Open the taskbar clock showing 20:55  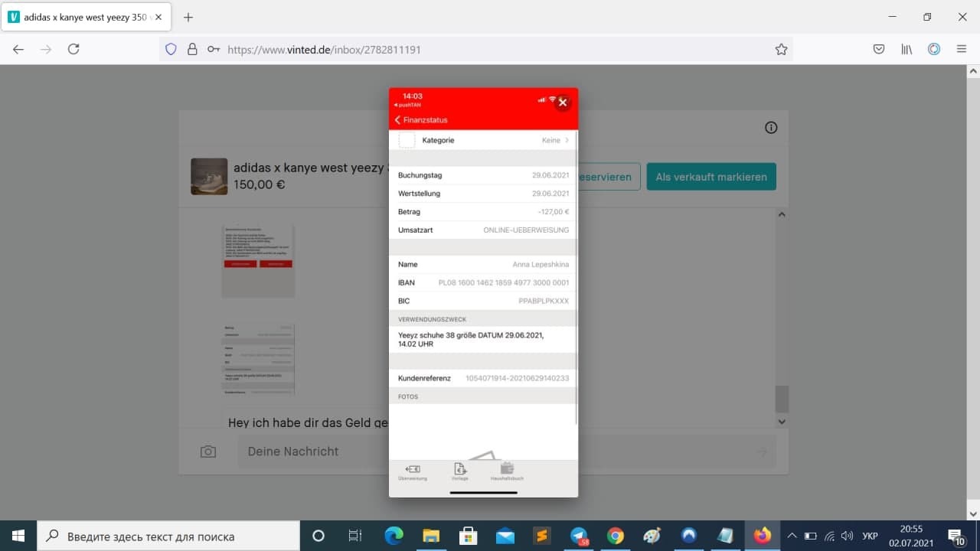click(911, 536)
